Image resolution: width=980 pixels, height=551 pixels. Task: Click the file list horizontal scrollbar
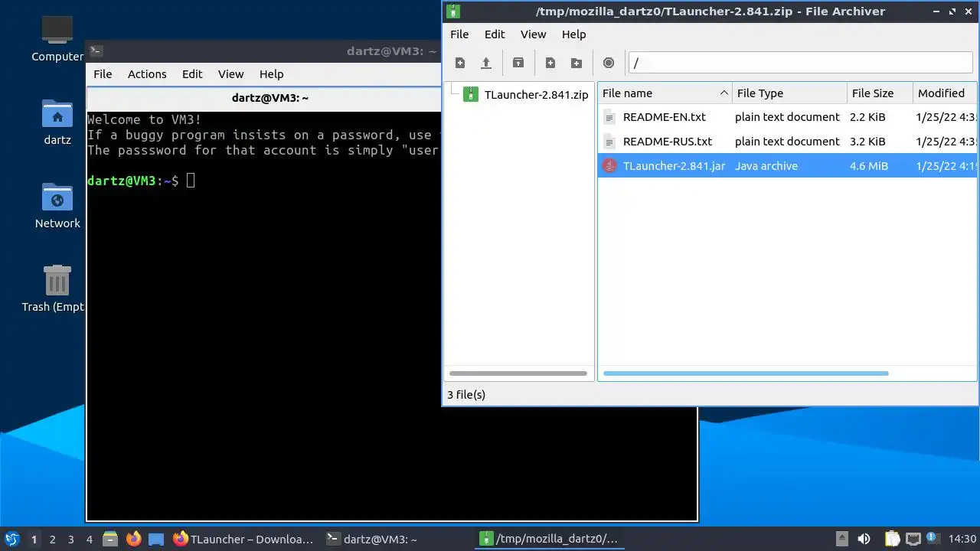tap(746, 373)
